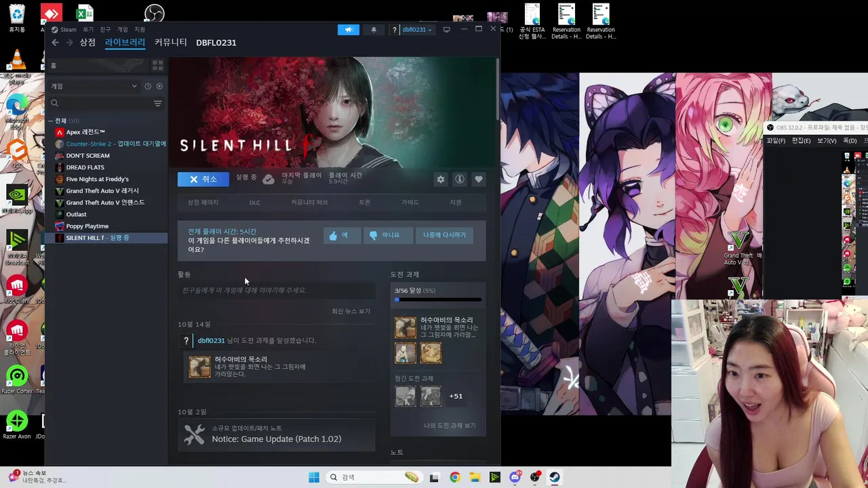The image size is (868, 488).
Task: Click the 허수아비의 목소리 achievement icon in activity feed
Action: pos(199,367)
